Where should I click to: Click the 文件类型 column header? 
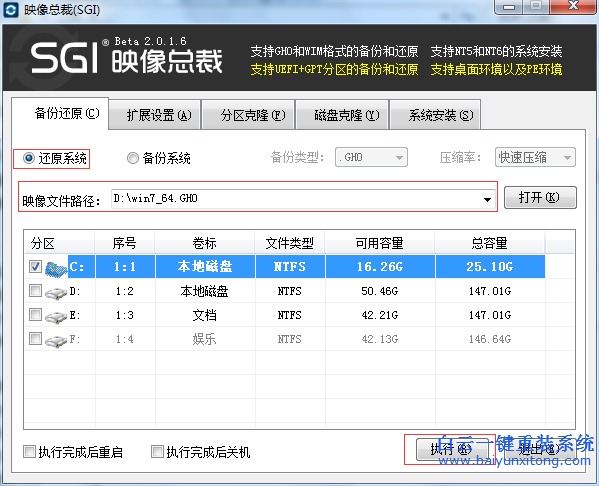click(x=290, y=243)
